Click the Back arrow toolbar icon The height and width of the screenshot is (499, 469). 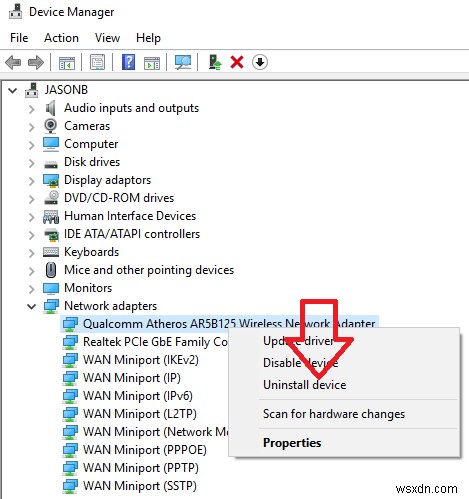[13, 62]
